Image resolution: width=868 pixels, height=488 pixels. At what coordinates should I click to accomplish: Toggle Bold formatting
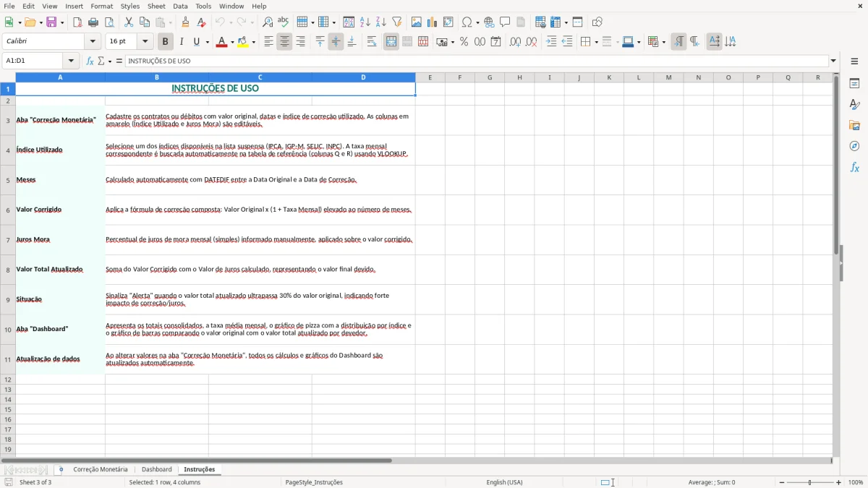point(165,42)
